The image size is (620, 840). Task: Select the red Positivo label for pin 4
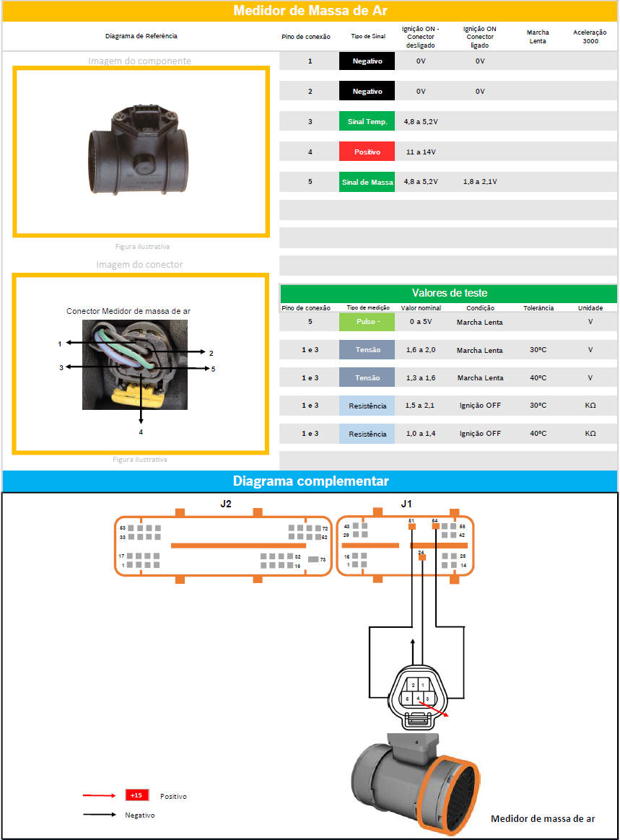(367, 152)
